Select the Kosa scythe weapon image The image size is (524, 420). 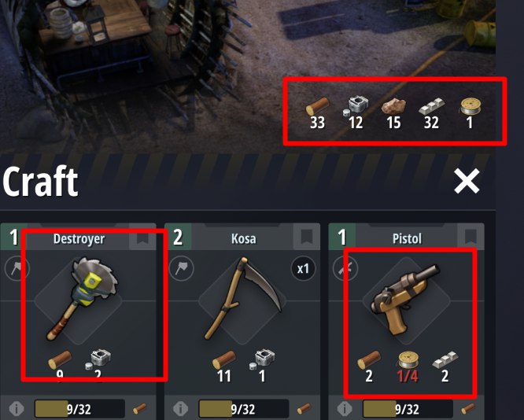coord(243,297)
